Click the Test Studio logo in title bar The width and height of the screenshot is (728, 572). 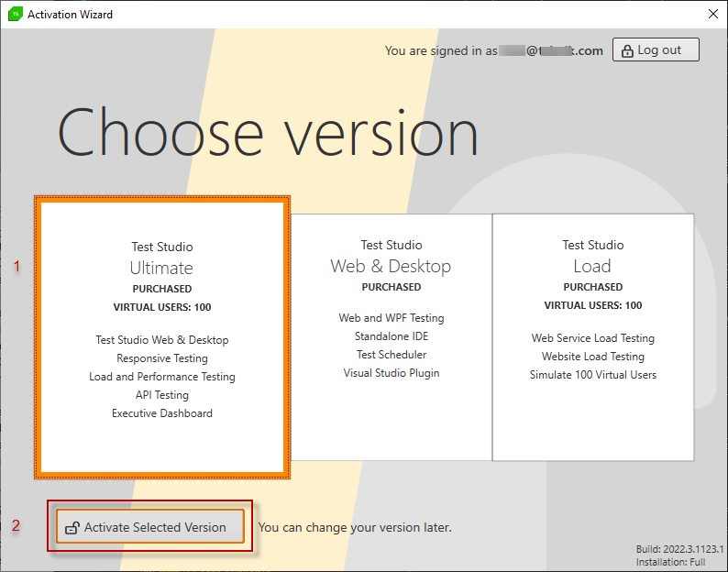tap(16, 14)
